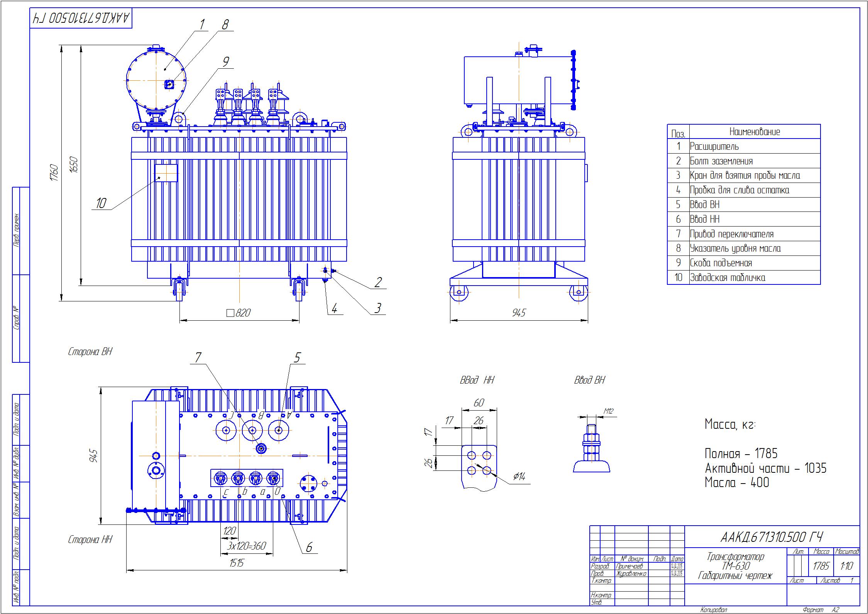Click the "M12" thread label

coord(609,411)
